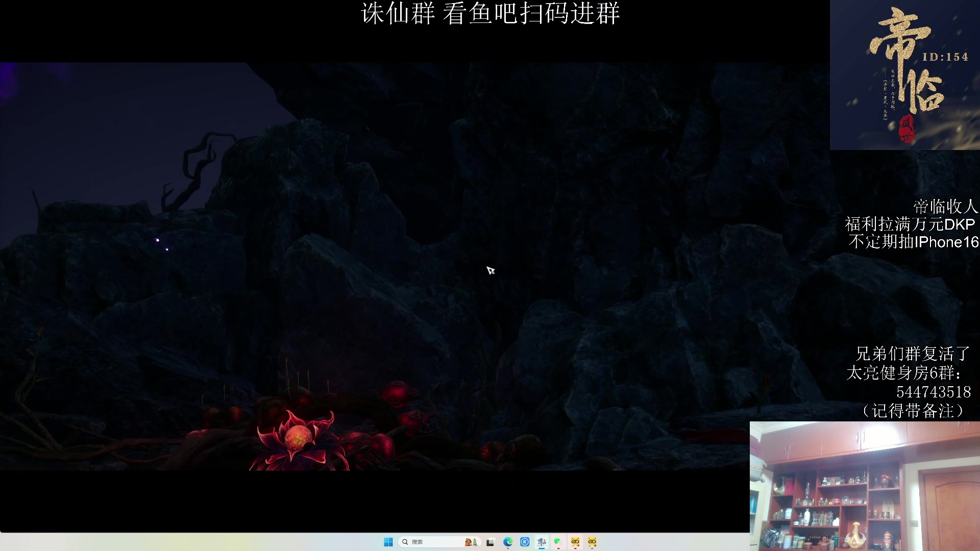Click the taskbar search box labeled 搜索

(440, 542)
